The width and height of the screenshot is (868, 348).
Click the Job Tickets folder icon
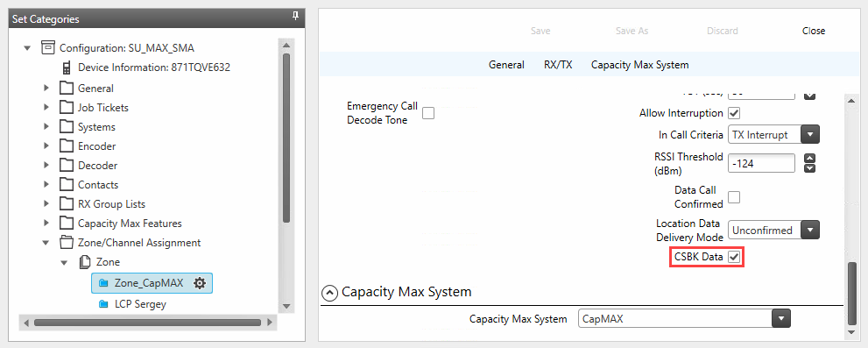[67, 108]
